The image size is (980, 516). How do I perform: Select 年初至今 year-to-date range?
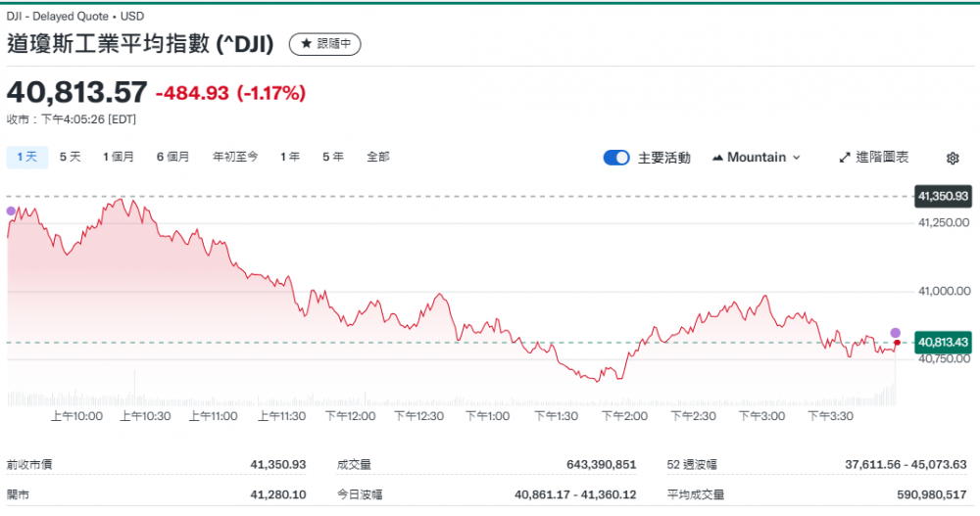tap(235, 157)
